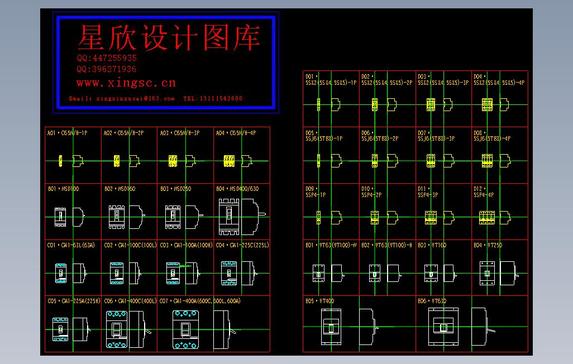
Task: Select the side profile with handle in C07
Action: [224, 329]
